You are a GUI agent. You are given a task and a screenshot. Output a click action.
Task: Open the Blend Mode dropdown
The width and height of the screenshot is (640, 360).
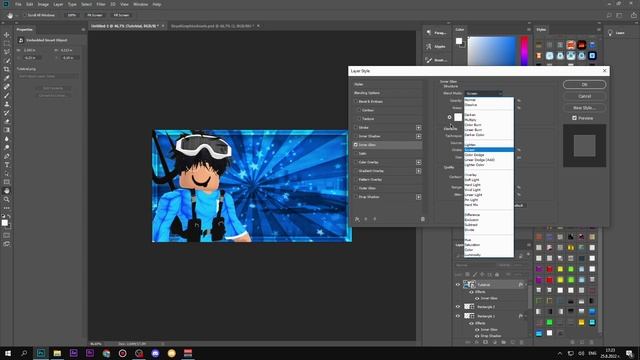[x=483, y=93]
